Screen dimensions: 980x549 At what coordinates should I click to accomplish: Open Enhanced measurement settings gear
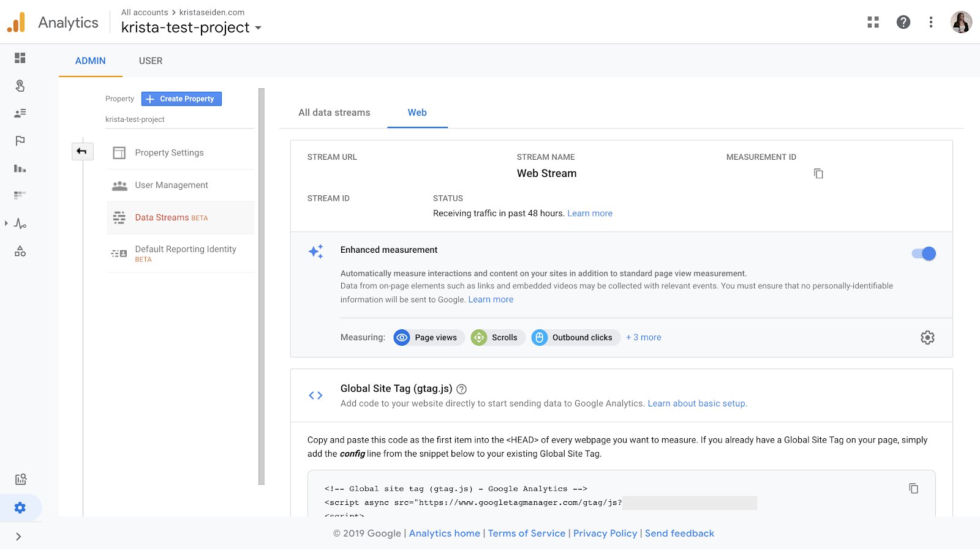tap(927, 338)
